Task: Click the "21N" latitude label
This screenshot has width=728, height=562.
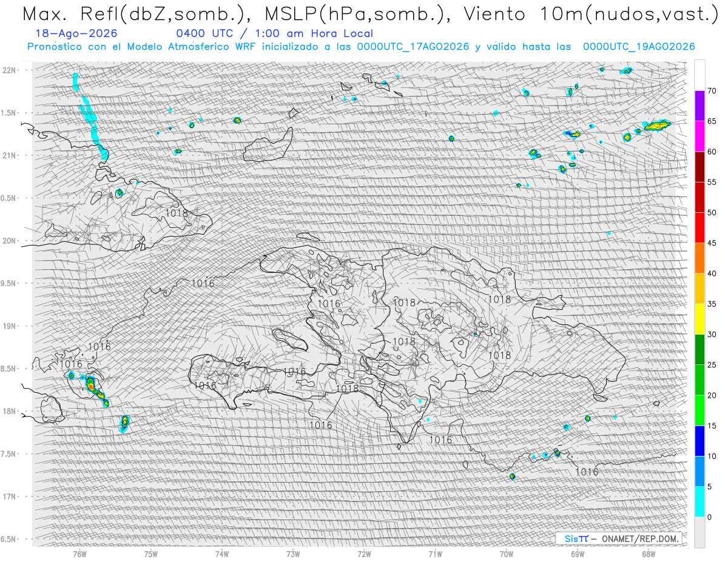Action: point(9,156)
